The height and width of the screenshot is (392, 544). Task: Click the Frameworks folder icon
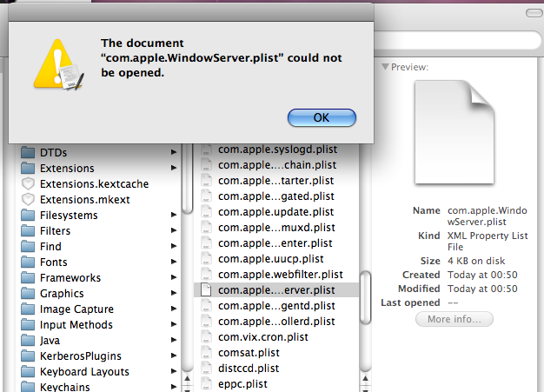(x=28, y=277)
